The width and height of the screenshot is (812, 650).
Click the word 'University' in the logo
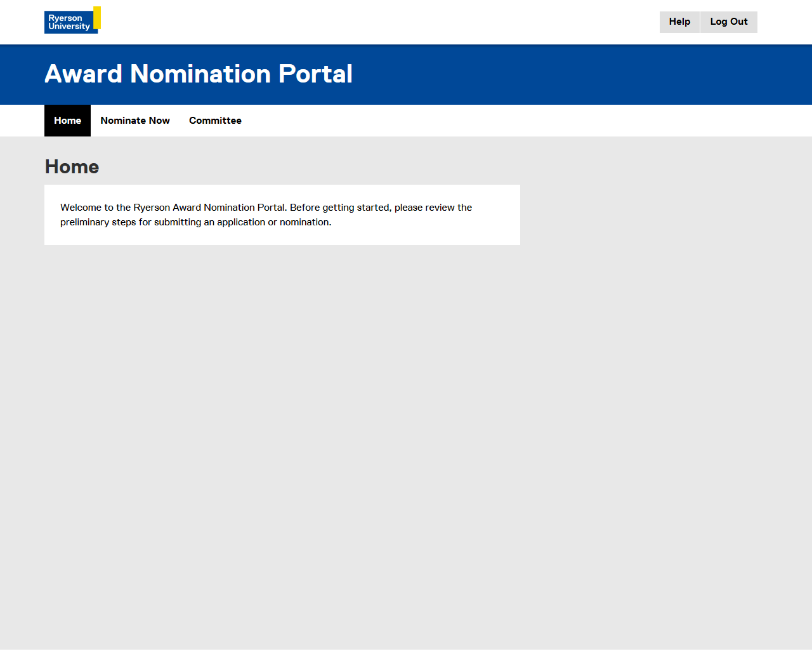tap(69, 27)
